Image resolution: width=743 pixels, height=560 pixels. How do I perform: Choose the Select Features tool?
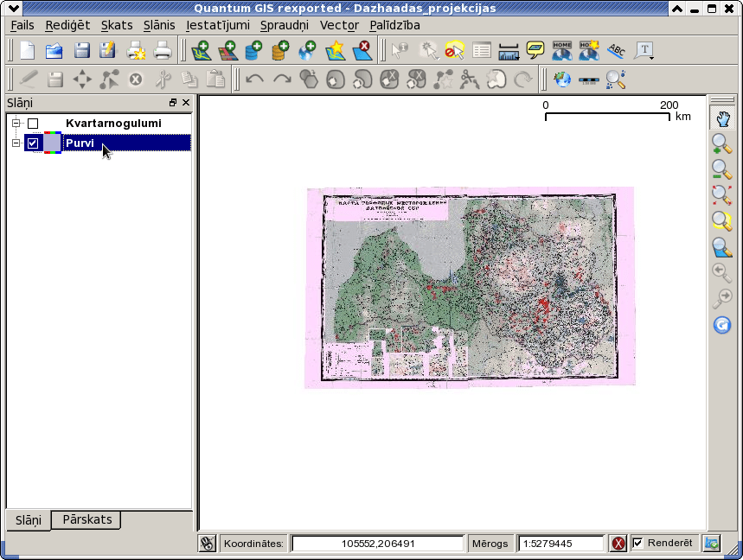tap(428, 50)
